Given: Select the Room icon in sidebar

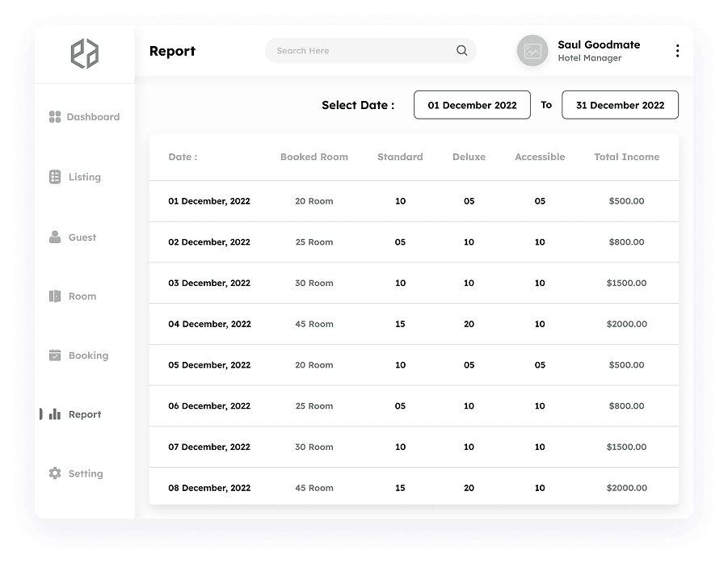Looking at the screenshot, I should pyautogui.click(x=54, y=296).
